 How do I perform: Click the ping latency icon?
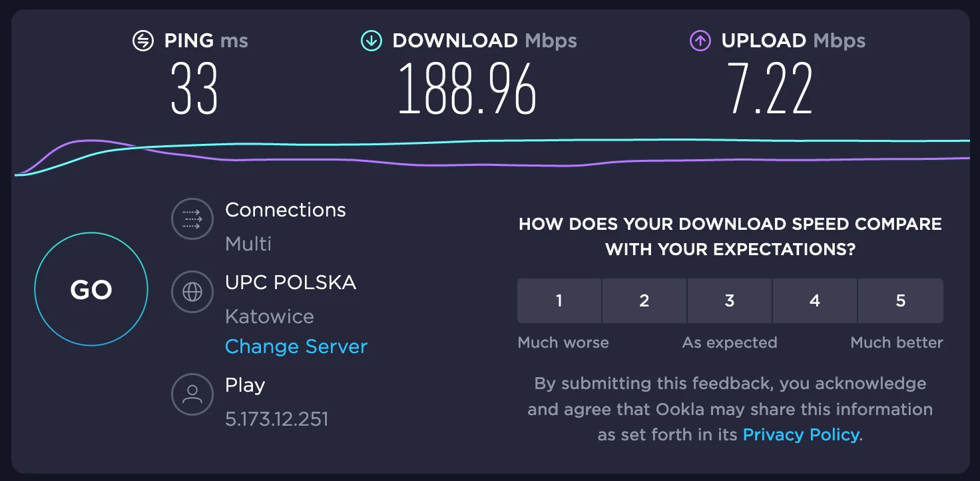(x=142, y=41)
